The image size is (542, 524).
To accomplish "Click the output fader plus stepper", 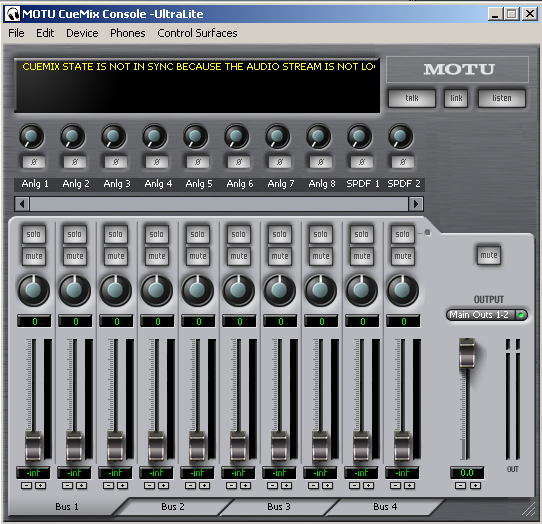I will [x=475, y=486].
